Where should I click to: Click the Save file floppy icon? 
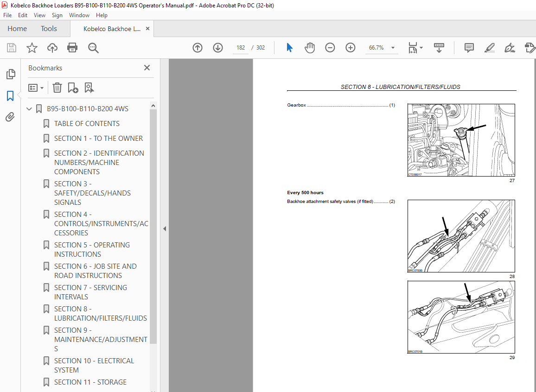[12, 48]
